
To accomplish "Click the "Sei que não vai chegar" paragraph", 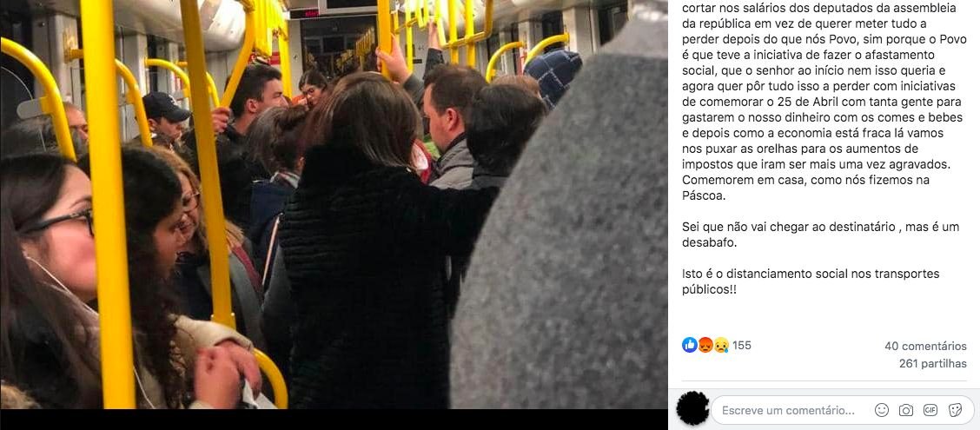I will pyautogui.click(x=821, y=235).
